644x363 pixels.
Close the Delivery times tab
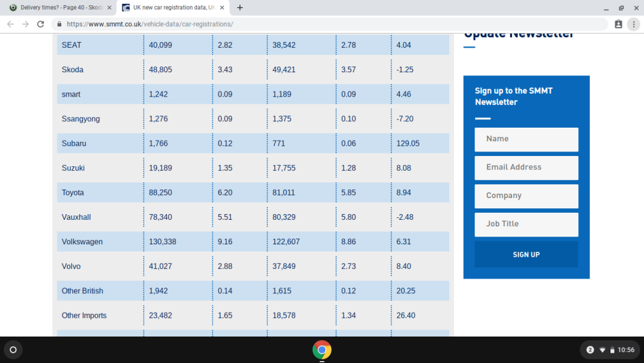tap(109, 7)
